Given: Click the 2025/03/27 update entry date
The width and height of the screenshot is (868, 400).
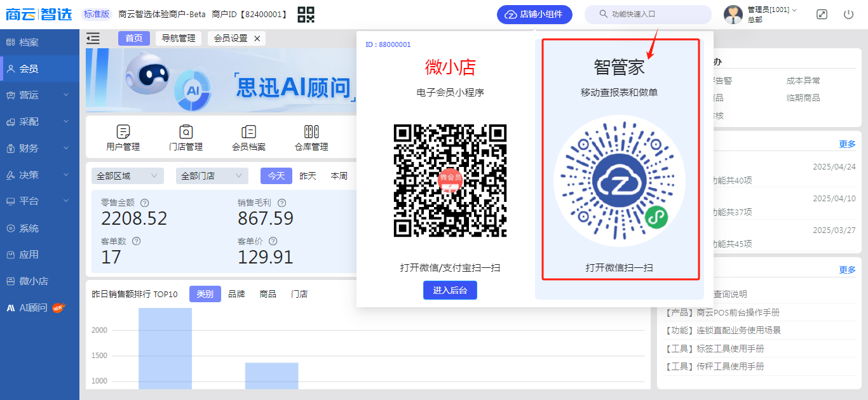Looking at the screenshot, I should click(x=834, y=230).
